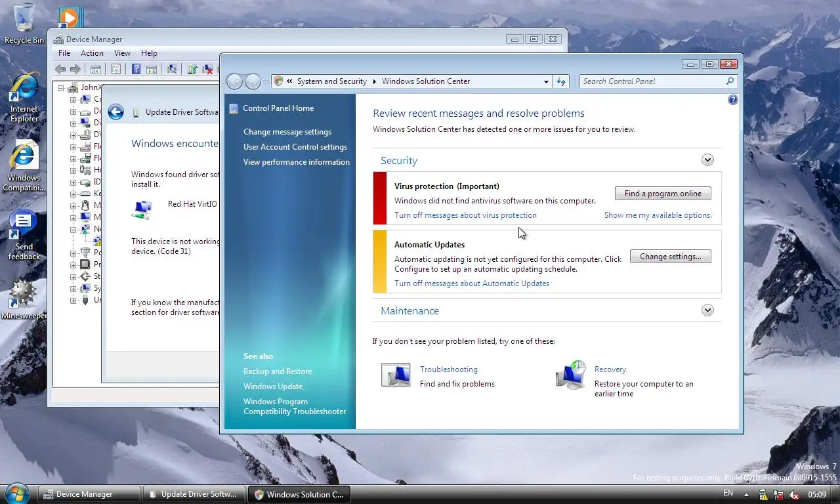The height and width of the screenshot is (504, 840).
Task: Open the blue help question mark icon
Action: pos(733,100)
